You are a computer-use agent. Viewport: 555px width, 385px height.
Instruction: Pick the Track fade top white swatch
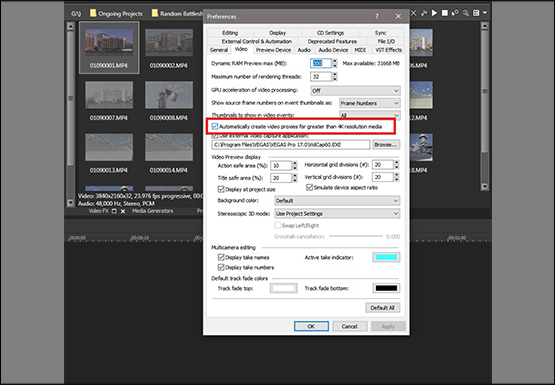coord(284,288)
